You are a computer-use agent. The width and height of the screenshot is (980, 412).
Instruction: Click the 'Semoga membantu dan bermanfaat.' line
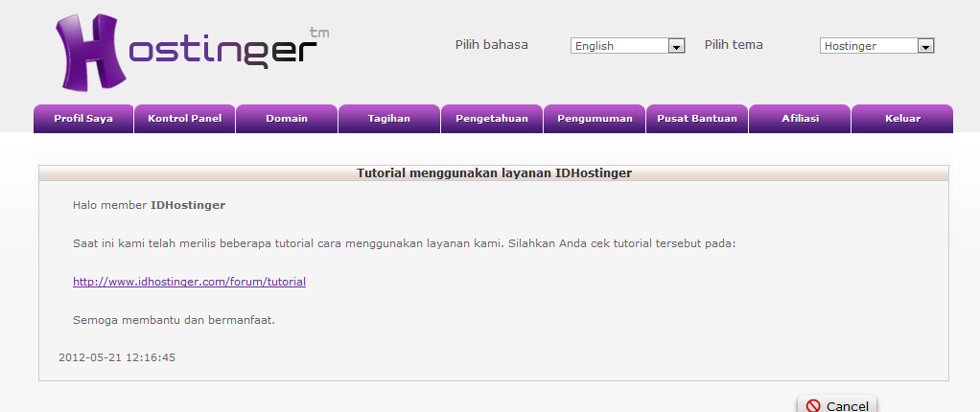(x=174, y=320)
